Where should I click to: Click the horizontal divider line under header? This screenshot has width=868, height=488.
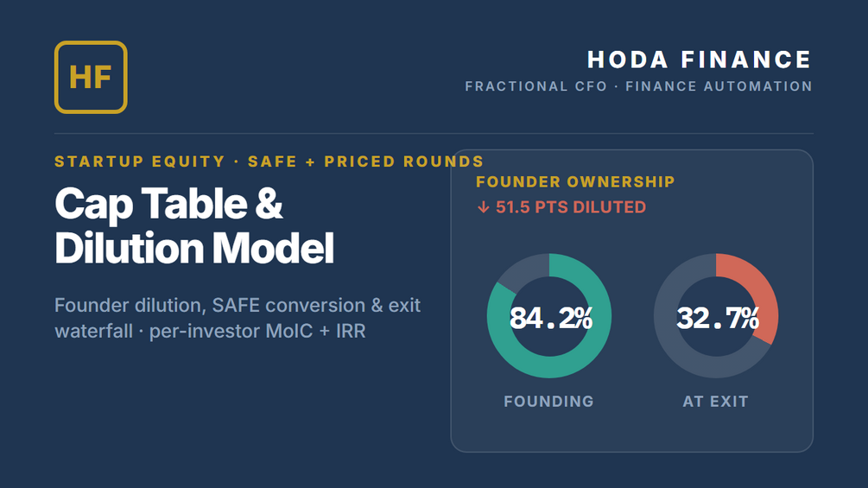tap(434, 133)
